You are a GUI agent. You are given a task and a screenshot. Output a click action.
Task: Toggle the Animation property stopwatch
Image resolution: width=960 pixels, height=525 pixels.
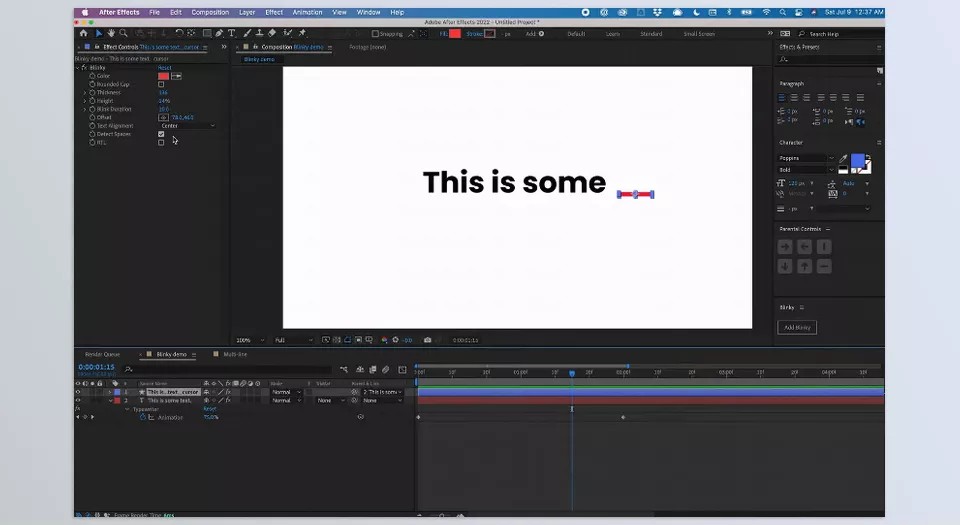click(143, 417)
